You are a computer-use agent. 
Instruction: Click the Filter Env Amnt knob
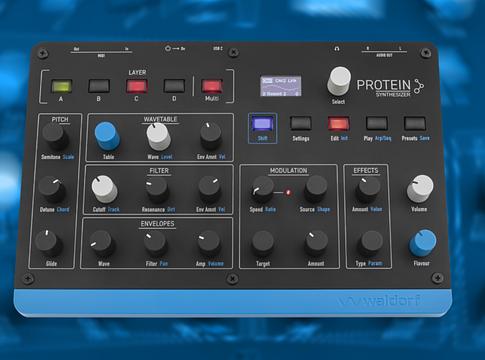210,190
